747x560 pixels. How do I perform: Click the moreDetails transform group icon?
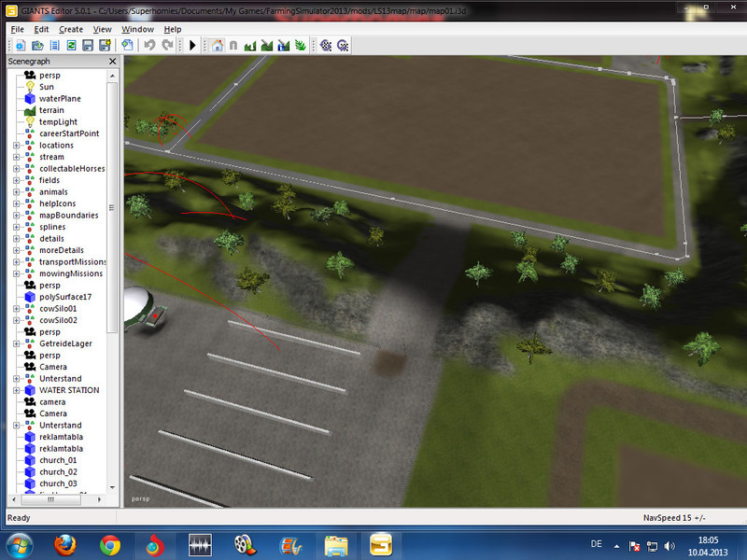pos(30,250)
